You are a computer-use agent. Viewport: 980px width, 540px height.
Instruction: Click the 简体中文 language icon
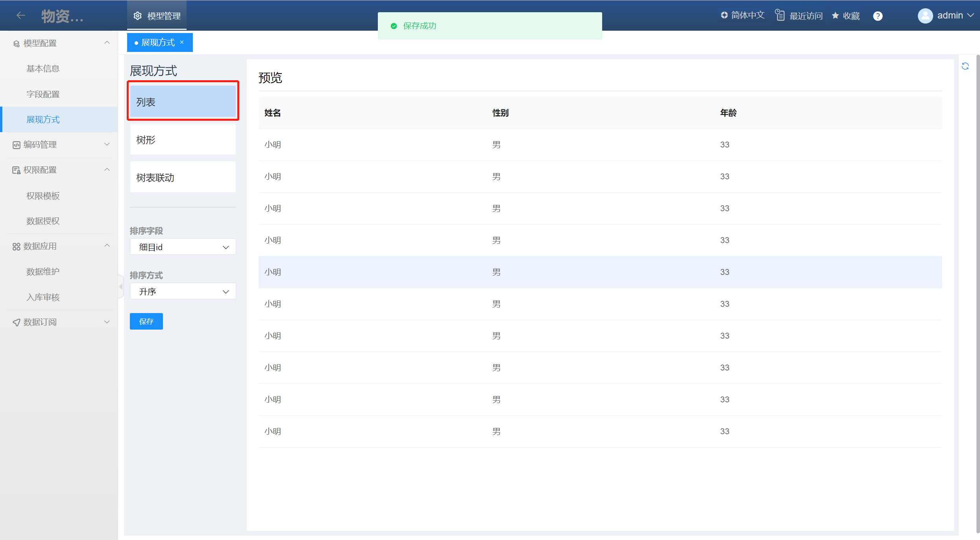coord(724,15)
